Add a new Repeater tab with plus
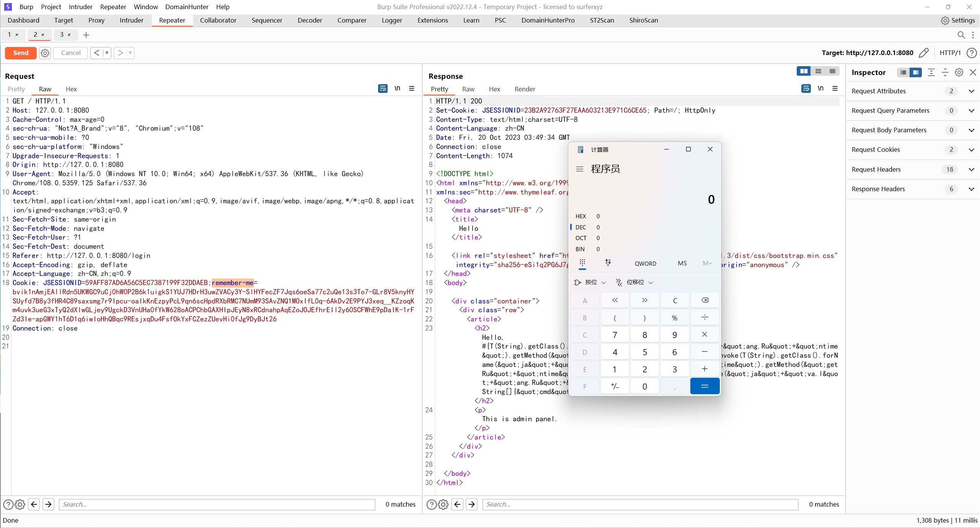Viewport: 980px width, 528px height. pyautogui.click(x=86, y=35)
